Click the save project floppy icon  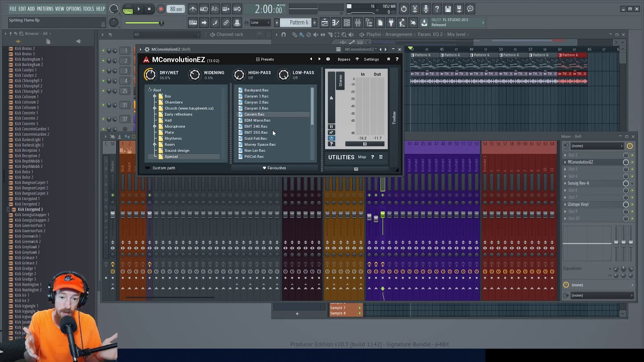click(448, 9)
